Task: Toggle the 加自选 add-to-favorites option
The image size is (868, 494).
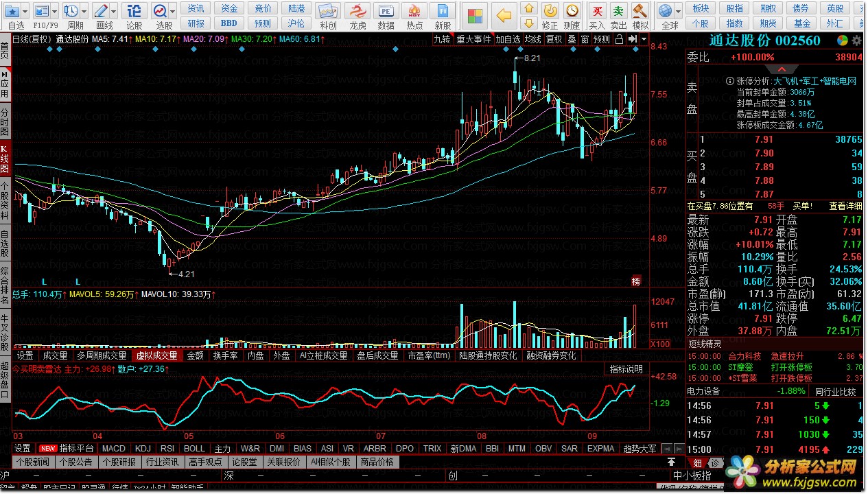Action: point(508,40)
